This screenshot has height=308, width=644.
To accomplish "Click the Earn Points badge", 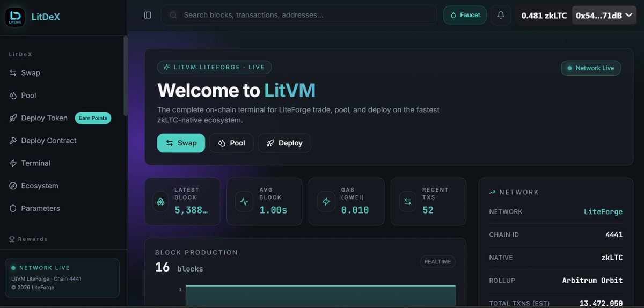I will 93,118.
